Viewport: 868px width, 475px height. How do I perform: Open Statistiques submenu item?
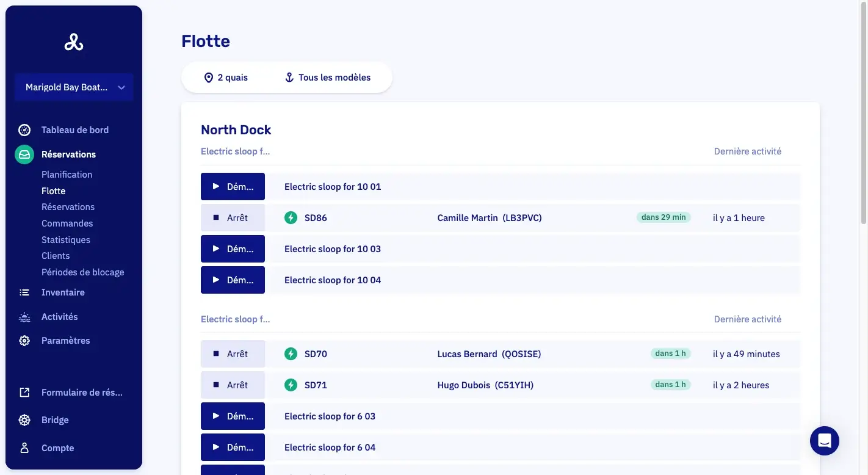pyautogui.click(x=66, y=240)
